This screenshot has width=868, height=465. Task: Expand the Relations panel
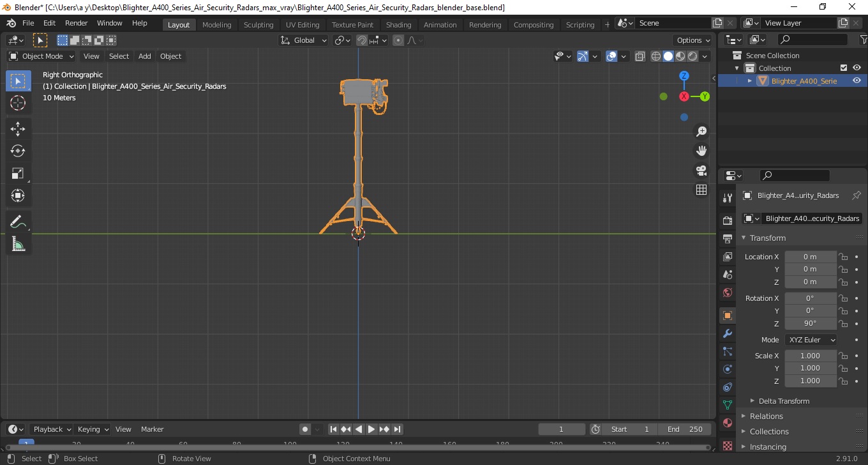(767, 416)
